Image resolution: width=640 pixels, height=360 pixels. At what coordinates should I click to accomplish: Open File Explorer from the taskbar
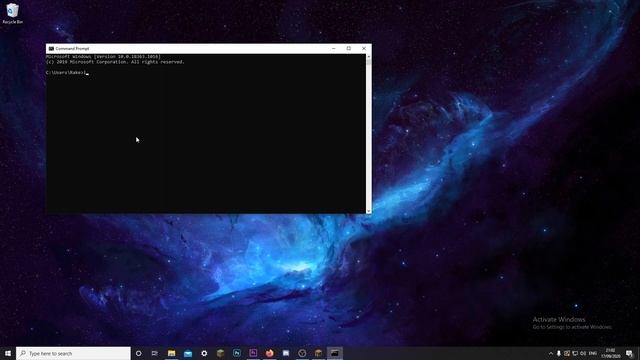tap(171, 353)
